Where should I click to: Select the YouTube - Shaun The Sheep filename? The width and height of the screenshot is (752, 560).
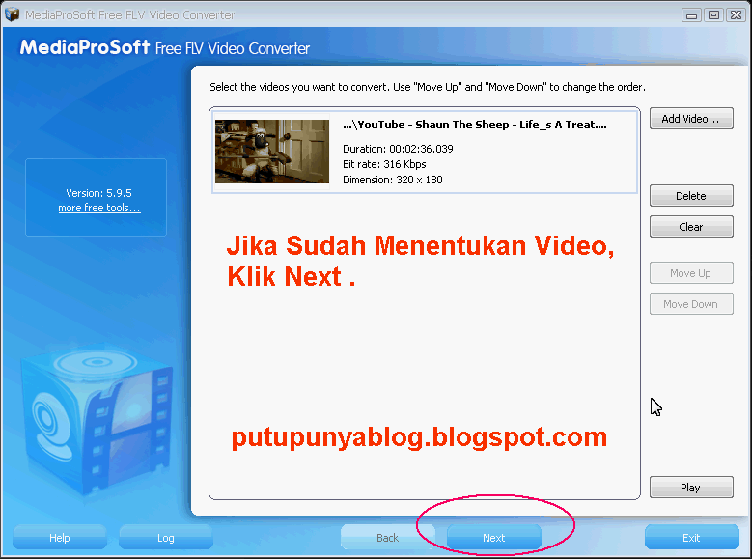[x=475, y=125]
